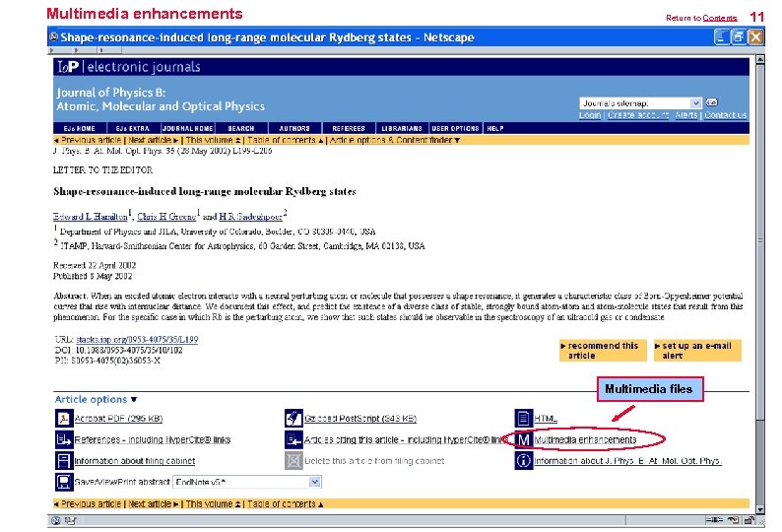782x532 pixels.
Task: Open the stacks.iop.org URL link
Action: [137, 339]
